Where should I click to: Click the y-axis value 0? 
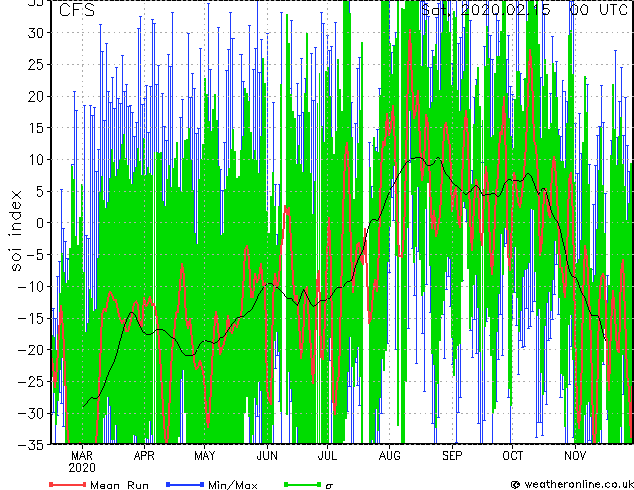coord(40,223)
